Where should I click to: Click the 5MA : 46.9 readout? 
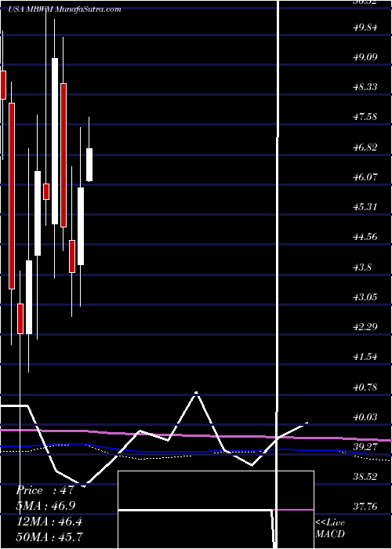pyautogui.click(x=45, y=506)
